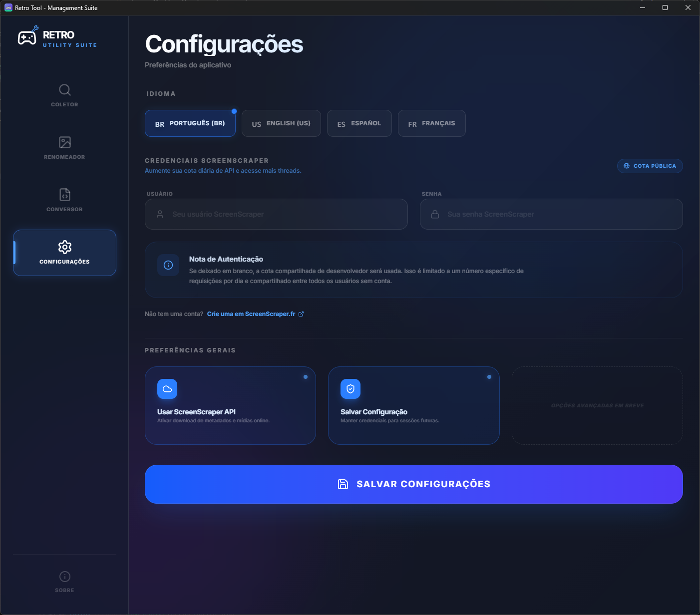Click the Sua senha ScreenScraper field
This screenshot has width=700, height=615.
coord(551,214)
